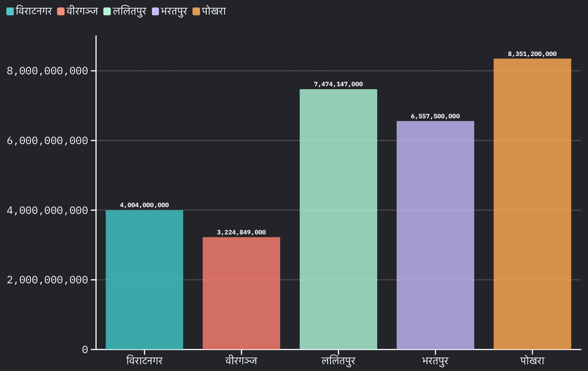This screenshot has width=588, height=371.
Task: Click the 3,224,849,000 value label
Action: tap(241, 233)
